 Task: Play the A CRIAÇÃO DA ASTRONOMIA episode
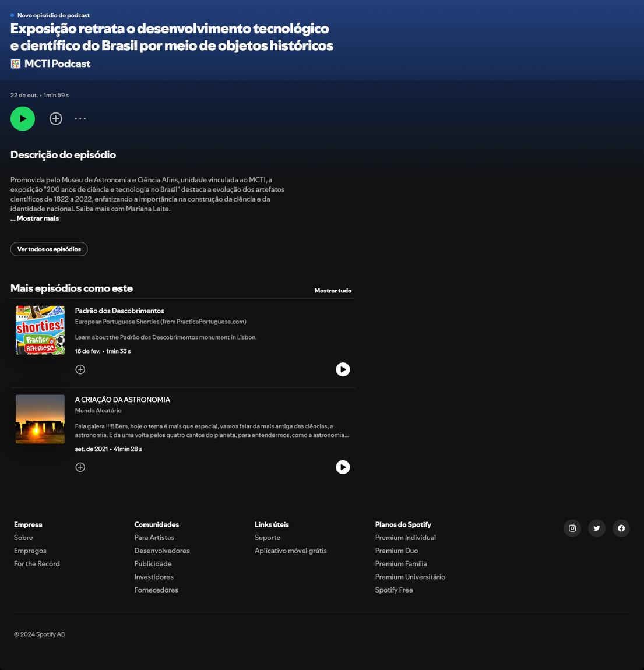343,467
